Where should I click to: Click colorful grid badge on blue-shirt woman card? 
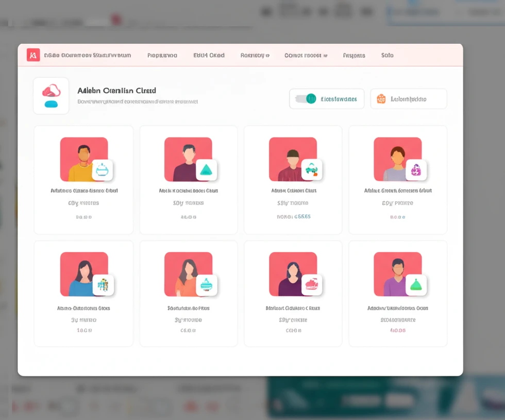pyautogui.click(x=103, y=285)
